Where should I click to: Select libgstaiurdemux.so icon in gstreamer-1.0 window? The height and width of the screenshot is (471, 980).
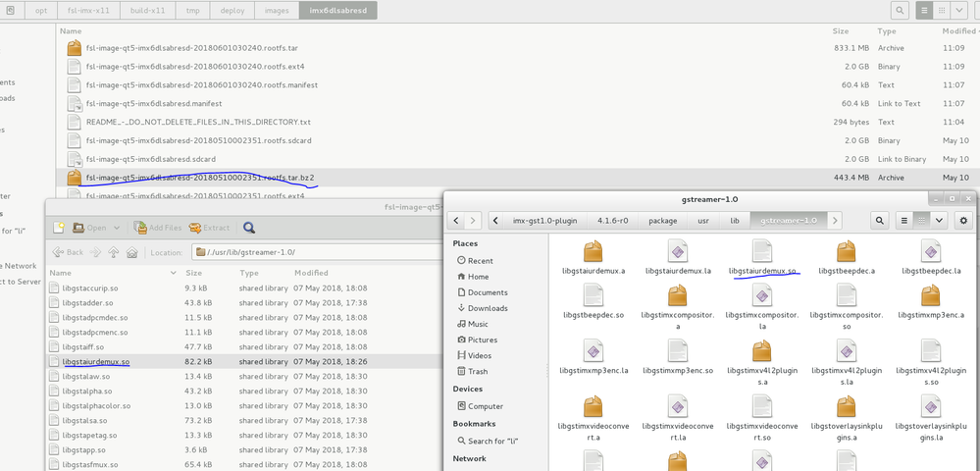pyautogui.click(x=763, y=251)
